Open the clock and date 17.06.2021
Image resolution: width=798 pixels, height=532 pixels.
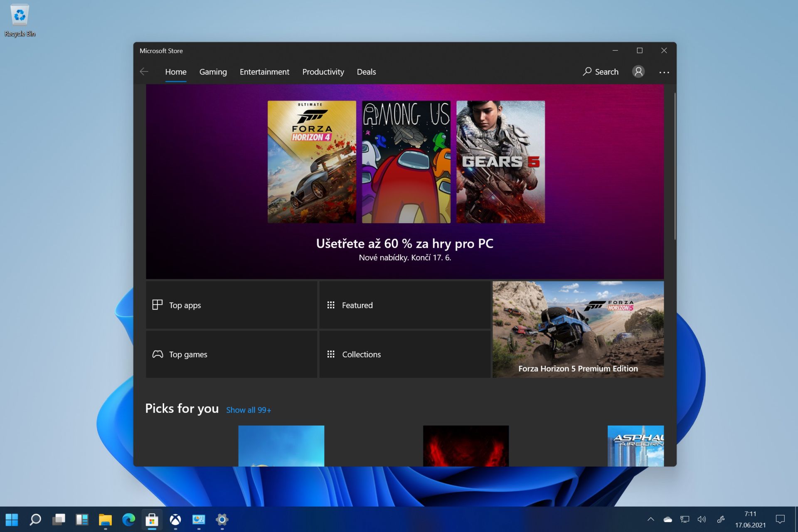tap(750, 520)
